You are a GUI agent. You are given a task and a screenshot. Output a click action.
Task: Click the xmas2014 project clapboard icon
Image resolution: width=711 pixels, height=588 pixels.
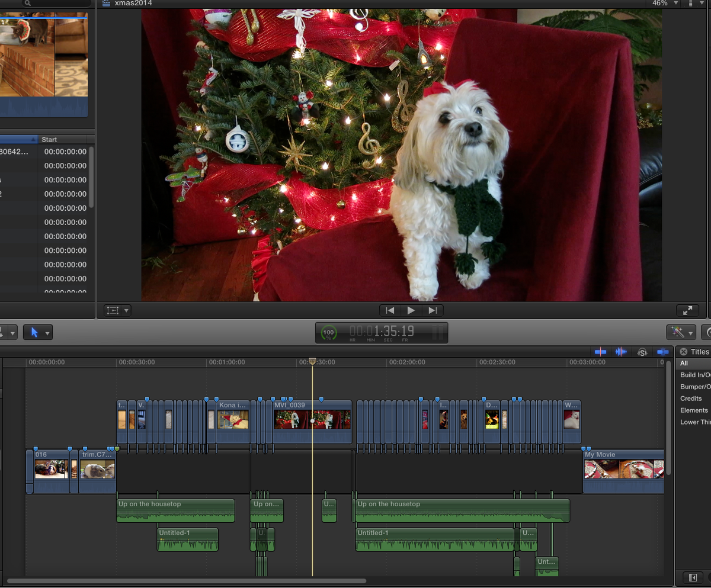pyautogui.click(x=106, y=3)
